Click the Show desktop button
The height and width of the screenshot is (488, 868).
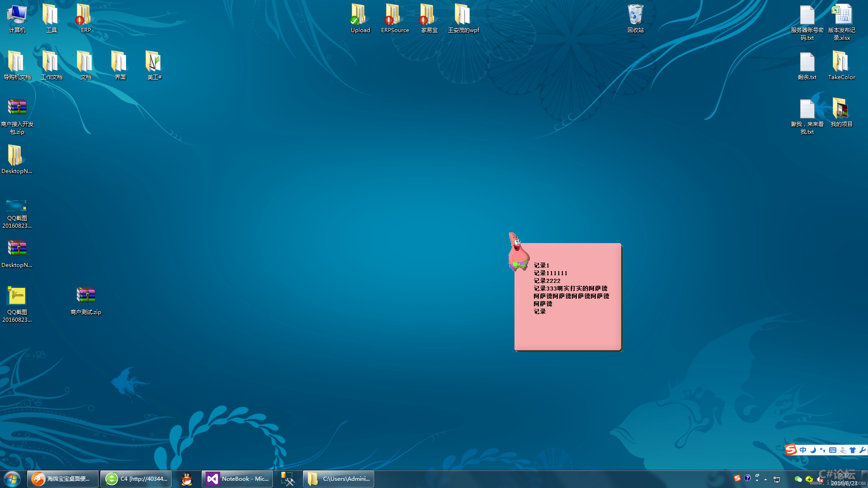tap(864, 479)
